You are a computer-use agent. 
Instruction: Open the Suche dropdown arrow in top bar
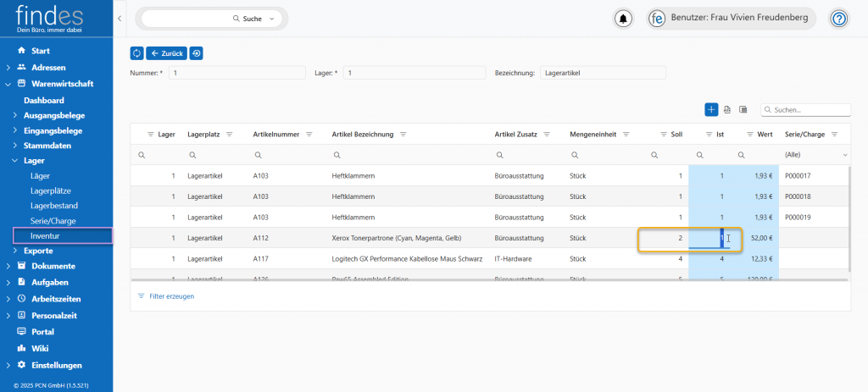[x=271, y=19]
